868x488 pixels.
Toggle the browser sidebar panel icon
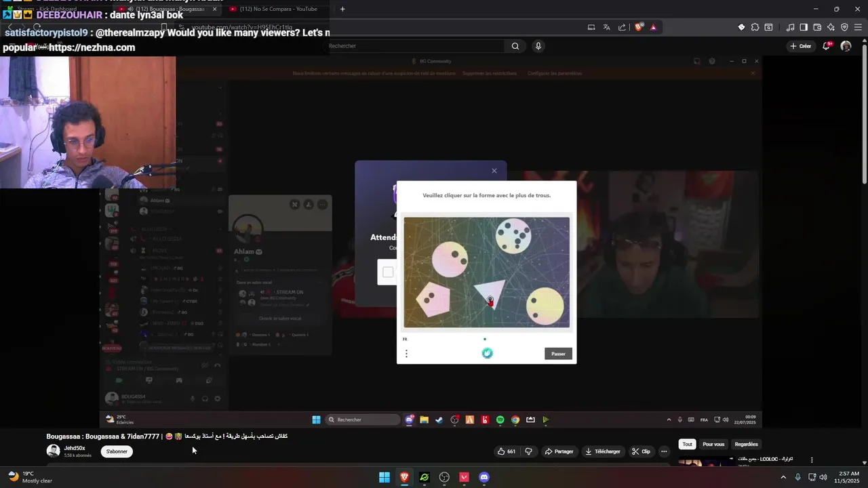click(x=804, y=27)
